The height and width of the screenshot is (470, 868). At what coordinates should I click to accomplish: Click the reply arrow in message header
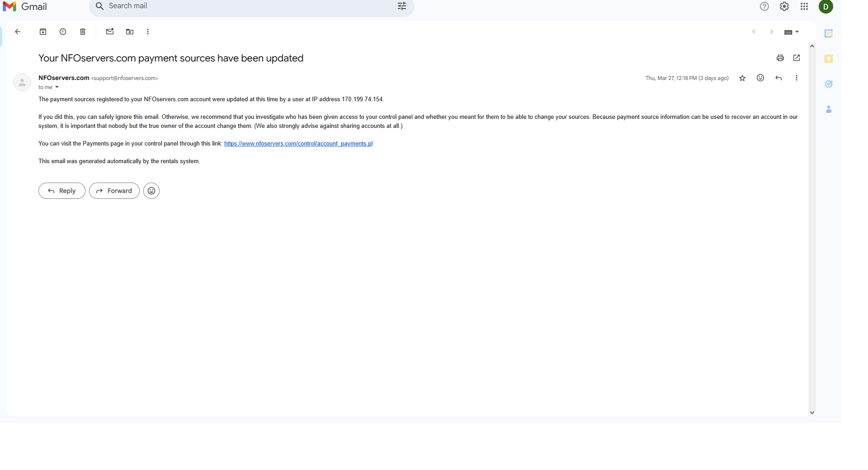point(778,78)
